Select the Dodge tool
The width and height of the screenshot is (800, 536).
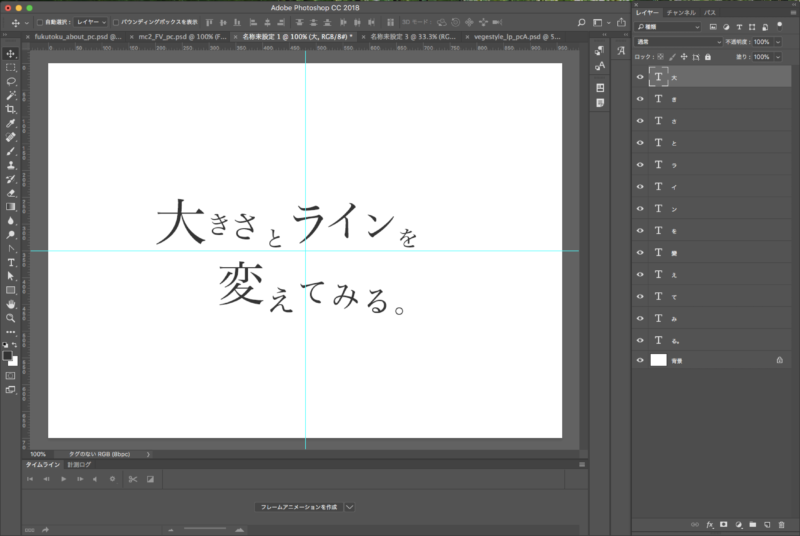click(11, 235)
